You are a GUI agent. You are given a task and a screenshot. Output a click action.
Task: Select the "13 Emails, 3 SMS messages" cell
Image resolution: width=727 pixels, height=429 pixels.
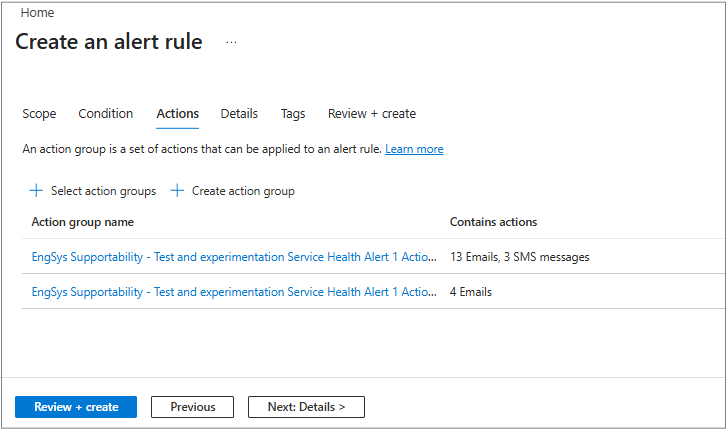(519, 257)
